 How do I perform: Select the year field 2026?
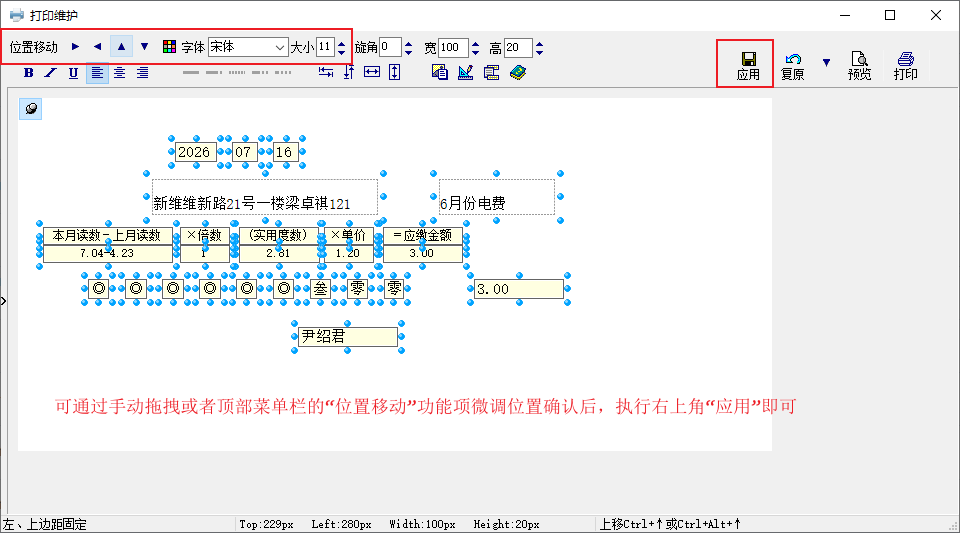pyautogui.click(x=194, y=152)
